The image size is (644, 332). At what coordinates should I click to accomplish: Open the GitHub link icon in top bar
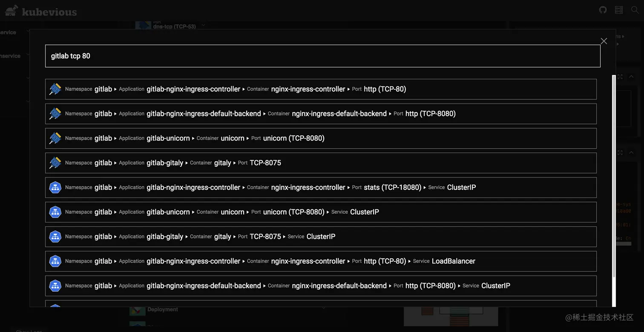pyautogui.click(x=603, y=10)
